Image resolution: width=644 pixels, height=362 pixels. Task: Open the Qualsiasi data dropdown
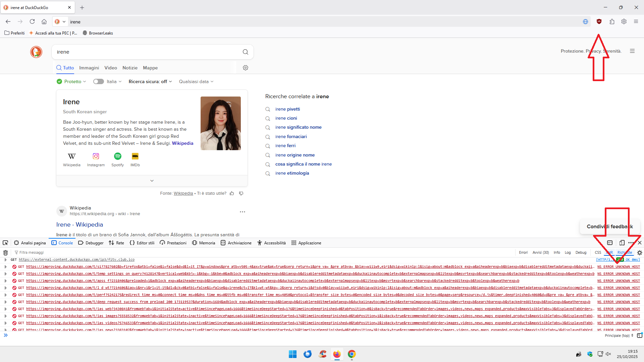coord(196,81)
